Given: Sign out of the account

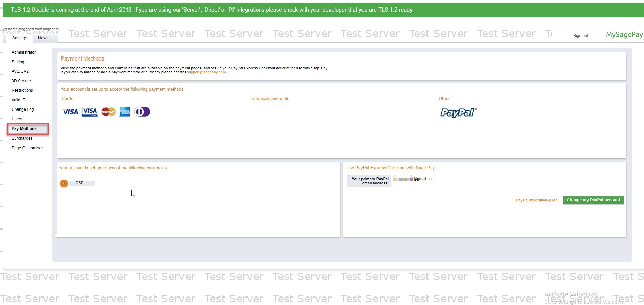Looking at the screenshot, I should point(580,36).
